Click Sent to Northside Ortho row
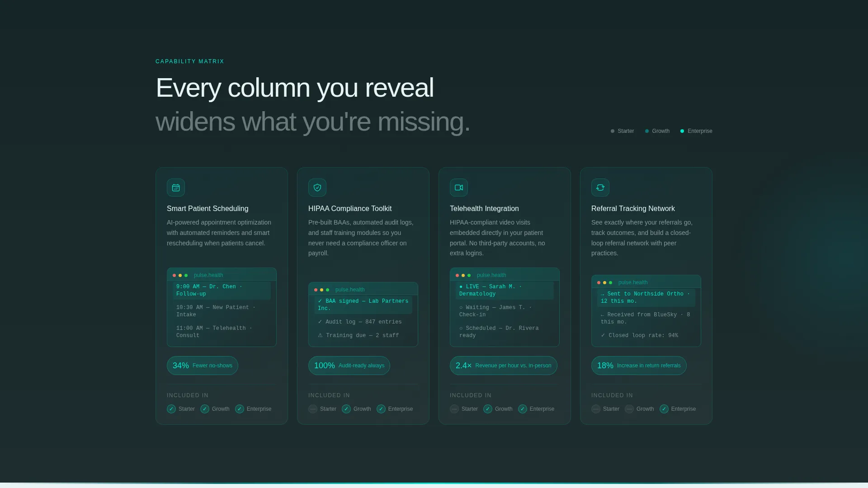The width and height of the screenshot is (868, 488). (646, 297)
